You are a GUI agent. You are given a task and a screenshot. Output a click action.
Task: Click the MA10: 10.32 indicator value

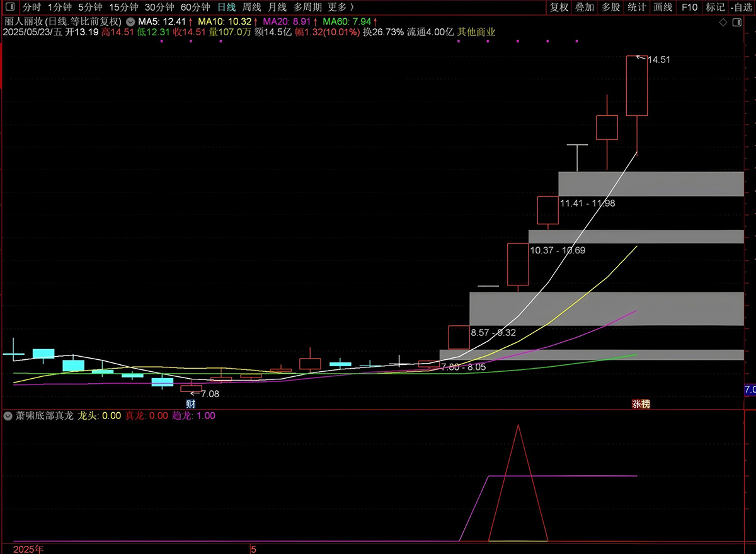coord(226,21)
